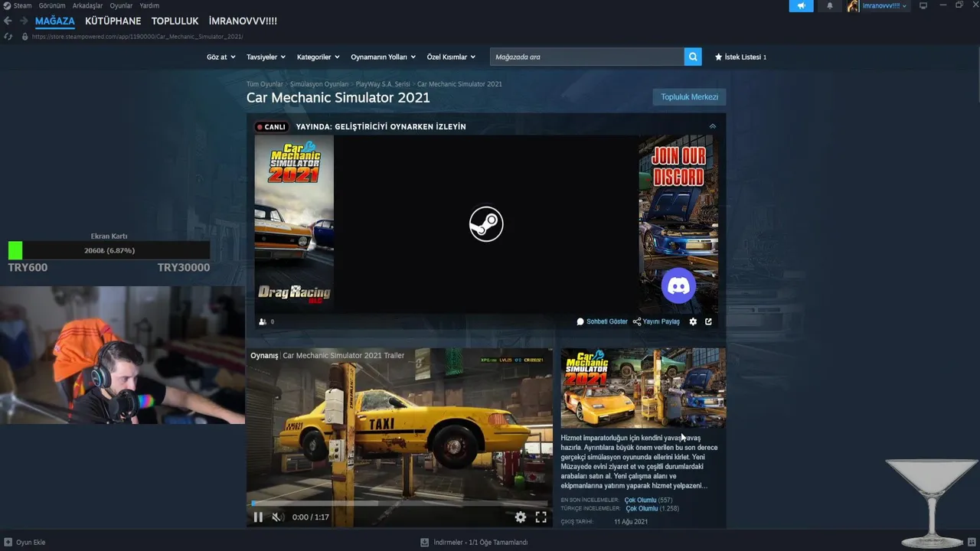
Task: Switch to the TOPLULUK tab
Action: click(175, 21)
